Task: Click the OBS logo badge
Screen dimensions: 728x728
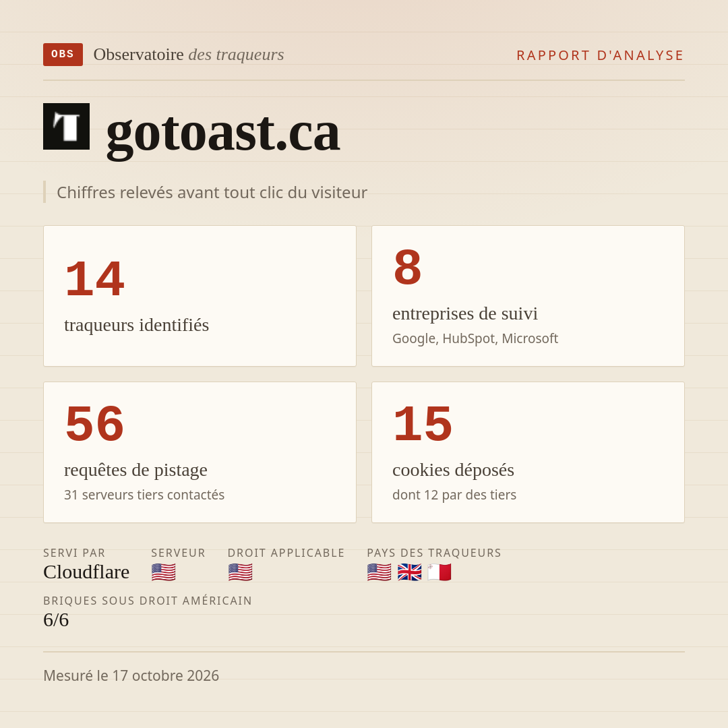Action: [x=63, y=55]
